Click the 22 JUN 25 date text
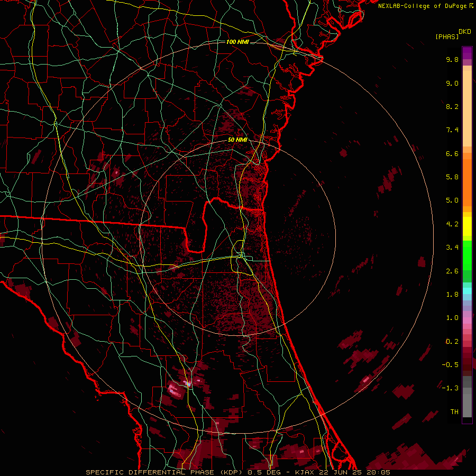This screenshot has width=476, height=476. click(340, 472)
